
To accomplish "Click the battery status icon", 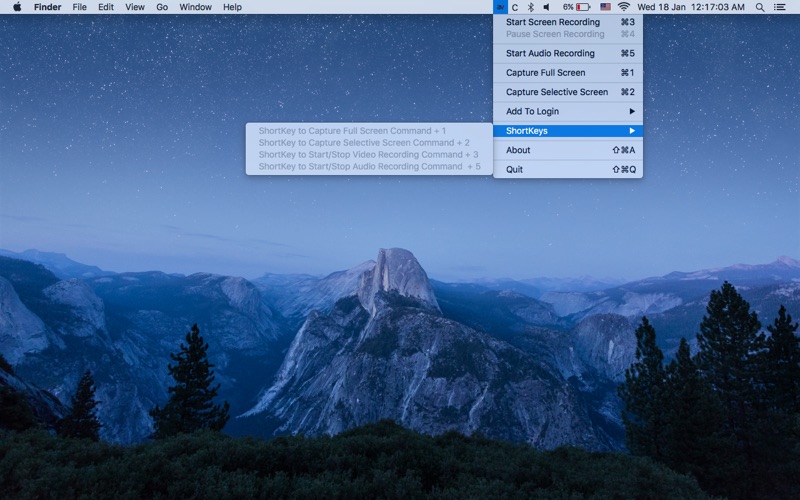I will pos(582,7).
